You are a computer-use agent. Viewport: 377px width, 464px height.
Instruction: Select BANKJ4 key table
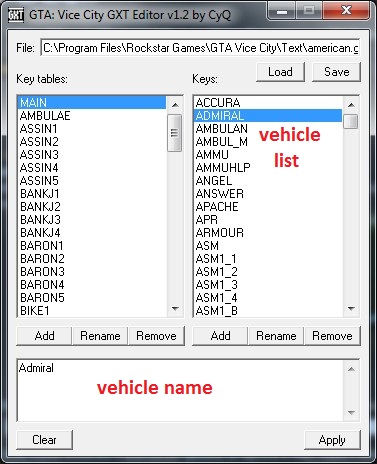(92, 232)
